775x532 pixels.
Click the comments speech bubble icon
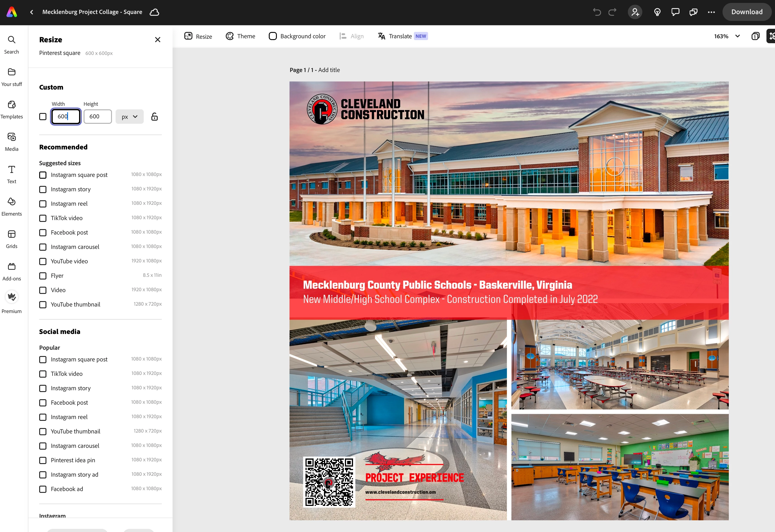coord(675,12)
